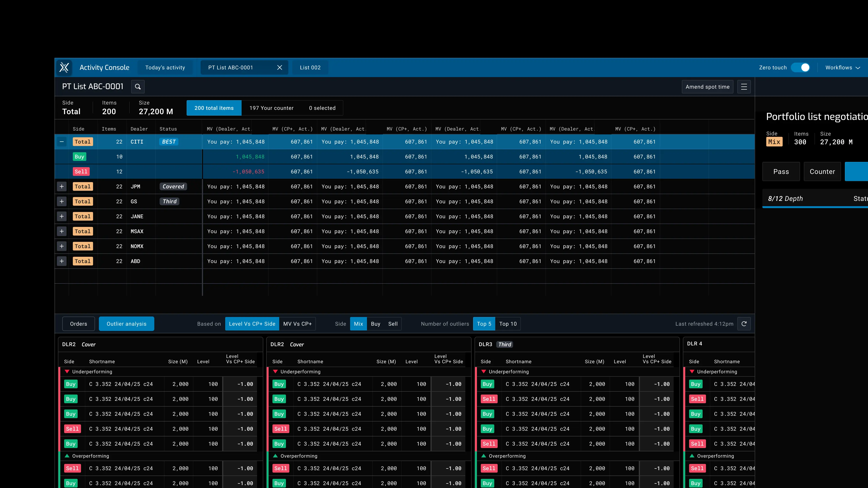The height and width of the screenshot is (488, 868).
Task: Refresh outlier analysis with the reload icon
Action: 744,323
